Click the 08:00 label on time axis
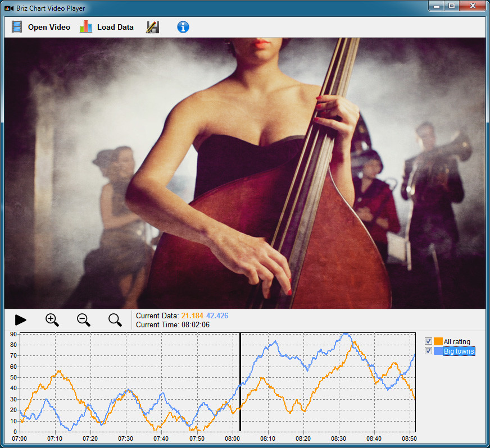 232,438
